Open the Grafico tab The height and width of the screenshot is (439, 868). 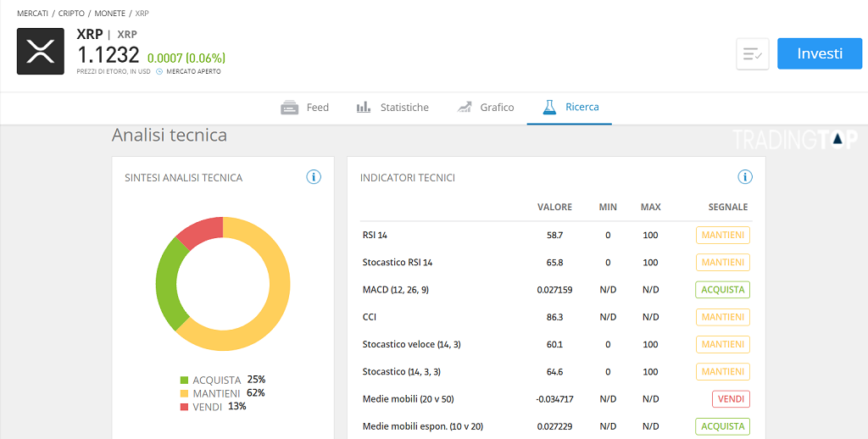(x=485, y=108)
